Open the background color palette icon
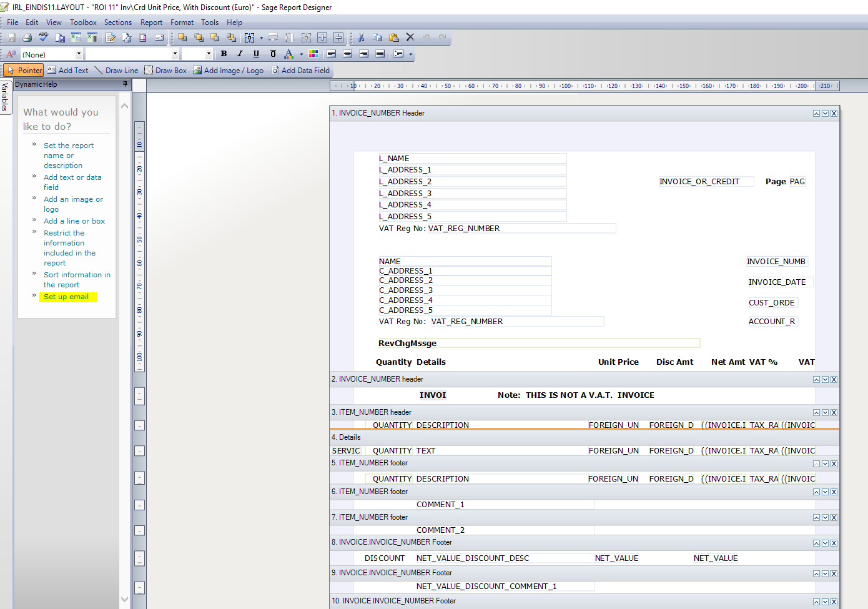 click(313, 54)
